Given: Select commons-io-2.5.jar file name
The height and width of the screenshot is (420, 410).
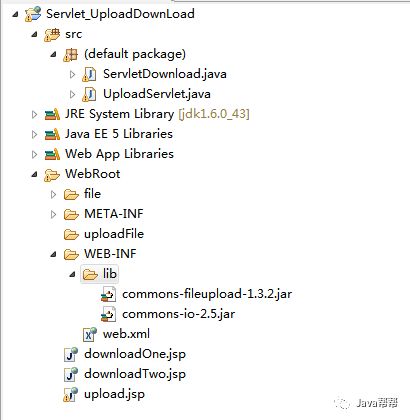Looking at the screenshot, I should 178,314.
